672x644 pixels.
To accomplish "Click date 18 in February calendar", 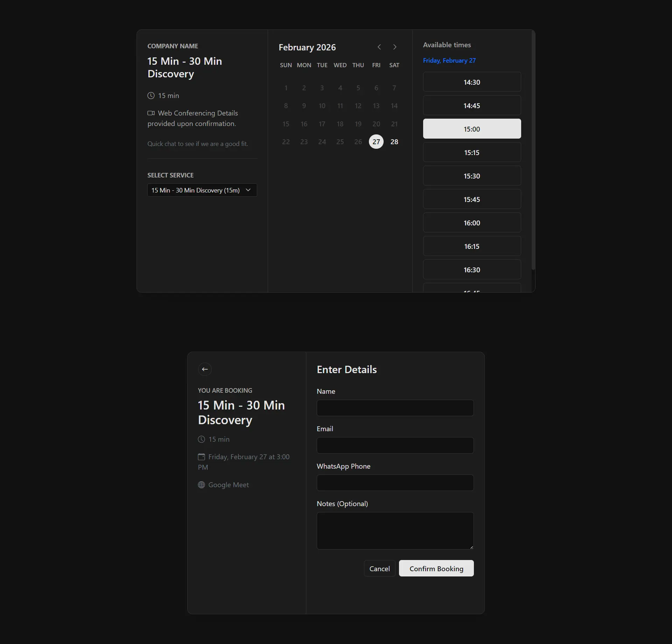I will click(340, 124).
